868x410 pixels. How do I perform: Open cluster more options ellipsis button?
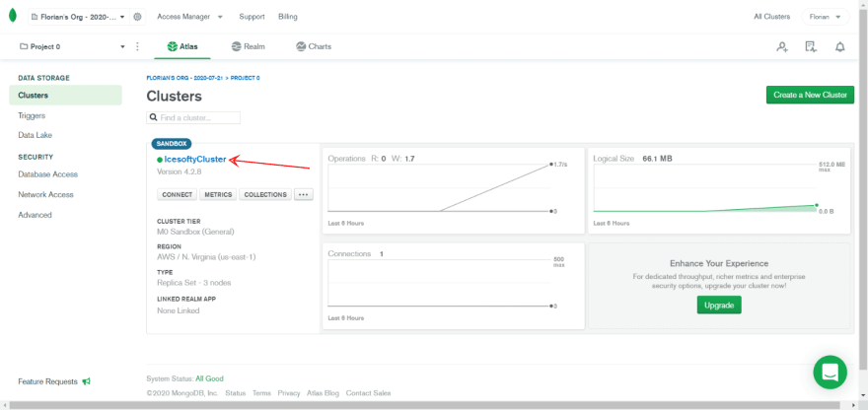[x=304, y=194]
